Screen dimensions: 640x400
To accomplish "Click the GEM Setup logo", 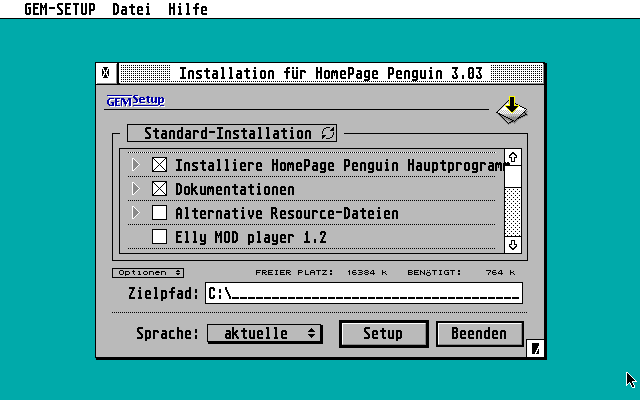I will tap(136, 100).
